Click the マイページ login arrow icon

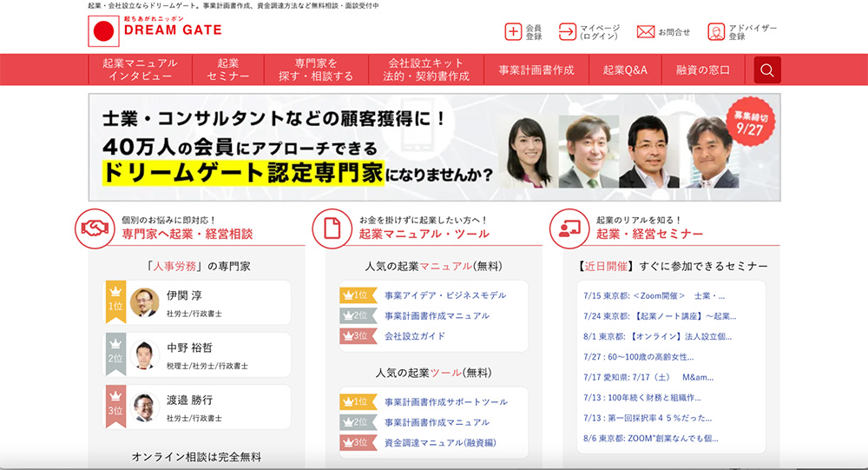point(568,31)
